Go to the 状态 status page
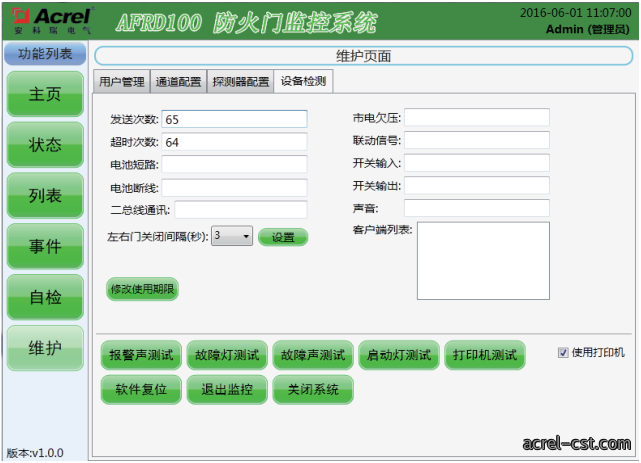This screenshot has height=463, width=641. click(45, 145)
